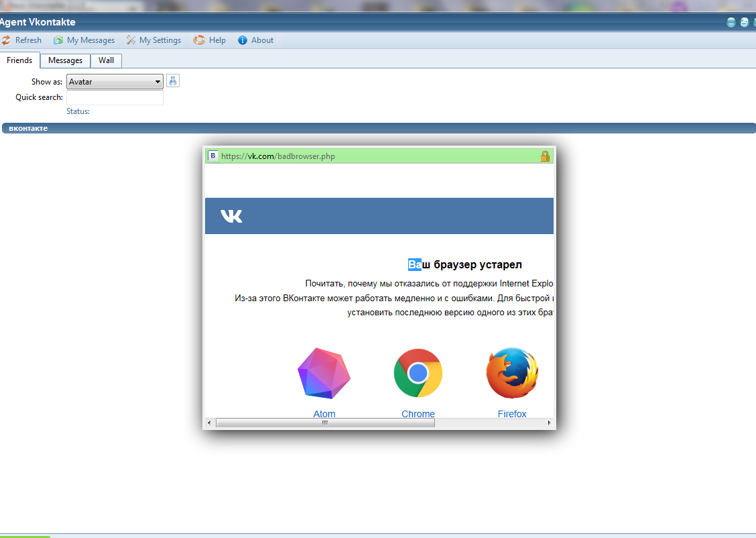
Task: Click the Firefox browser icon
Action: tap(512, 373)
